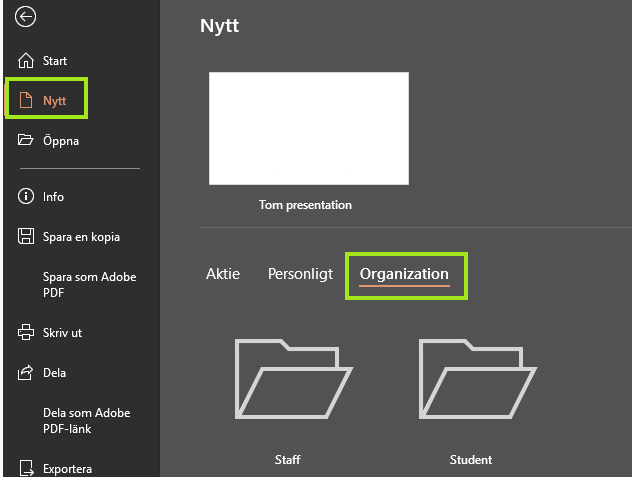Viewport: 632px width, 477px height.
Task: Open the Staff folder icon
Action: pyautogui.click(x=293, y=379)
